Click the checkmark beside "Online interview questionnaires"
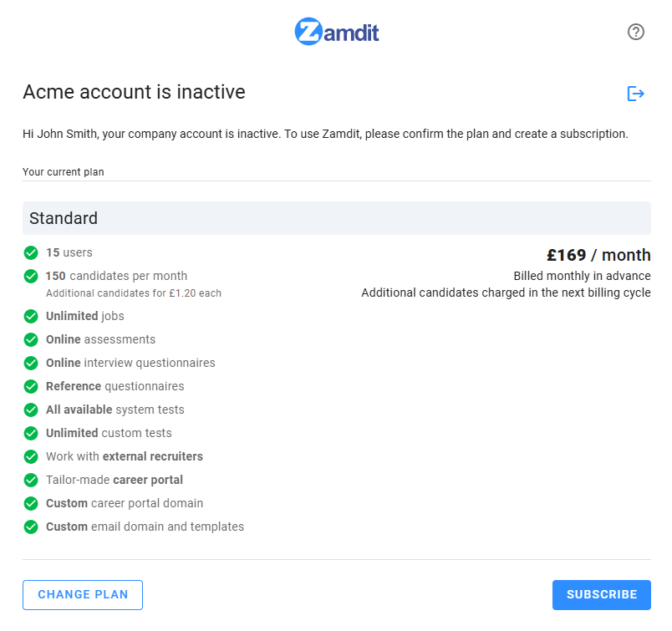Screen dimensions: 672x631 click(31, 363)
